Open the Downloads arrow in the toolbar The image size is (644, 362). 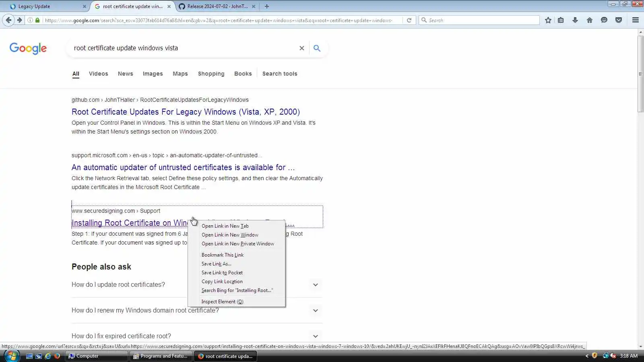coord(575,20)
